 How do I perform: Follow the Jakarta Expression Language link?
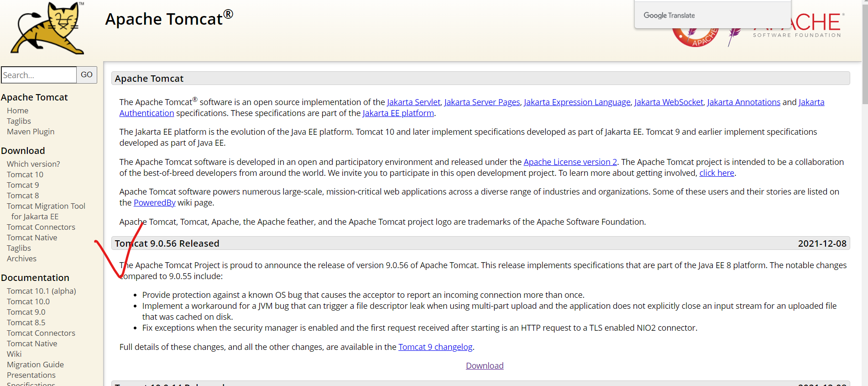click(x=577, y=102)
